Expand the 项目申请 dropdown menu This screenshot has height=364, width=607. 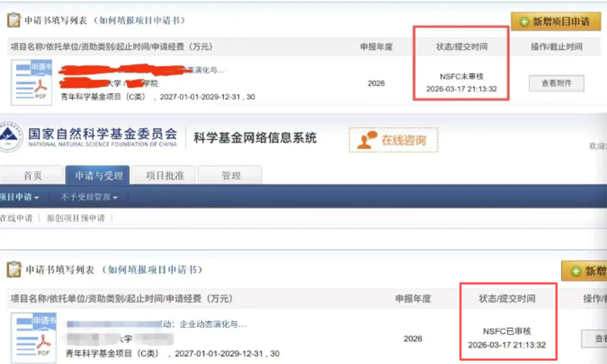19,197
